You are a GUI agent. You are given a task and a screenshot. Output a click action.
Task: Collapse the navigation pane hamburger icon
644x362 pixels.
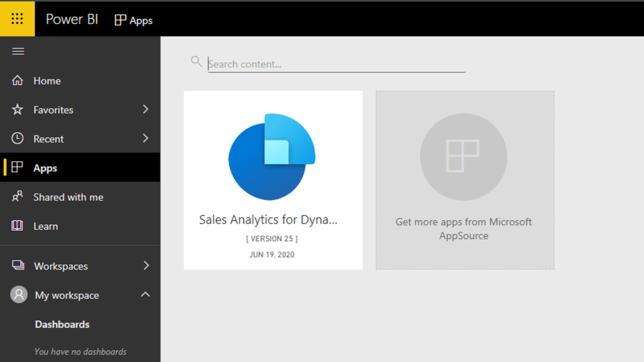(18, 51)
